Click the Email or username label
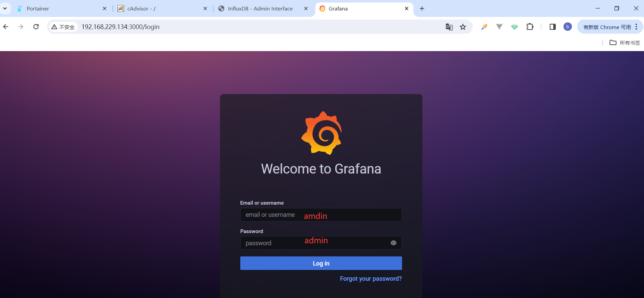 pyautogui.click(x=262, y=203)
